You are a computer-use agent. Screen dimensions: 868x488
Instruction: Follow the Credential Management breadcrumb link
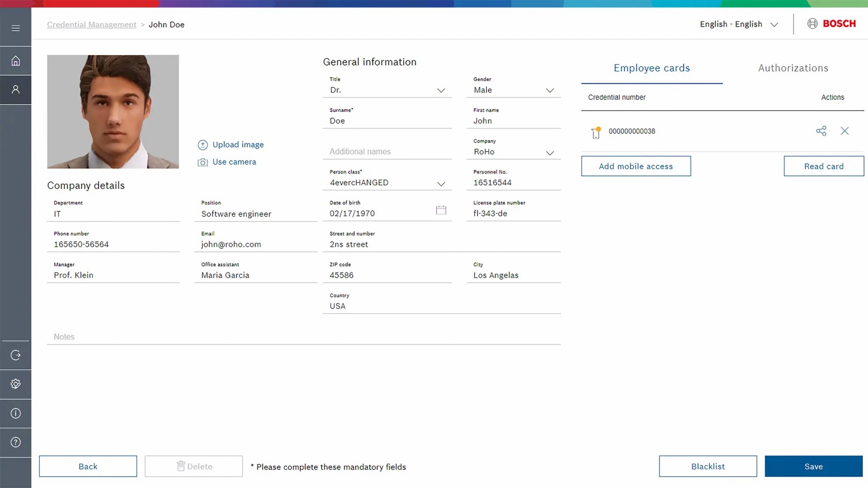(x=92, y=24)
